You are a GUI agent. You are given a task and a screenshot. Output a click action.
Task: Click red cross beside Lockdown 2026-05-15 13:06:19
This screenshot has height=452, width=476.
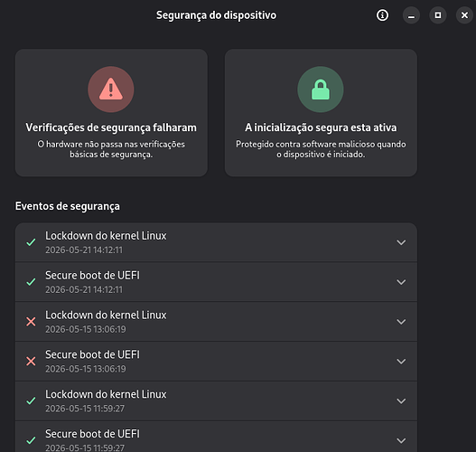point(31,322)
